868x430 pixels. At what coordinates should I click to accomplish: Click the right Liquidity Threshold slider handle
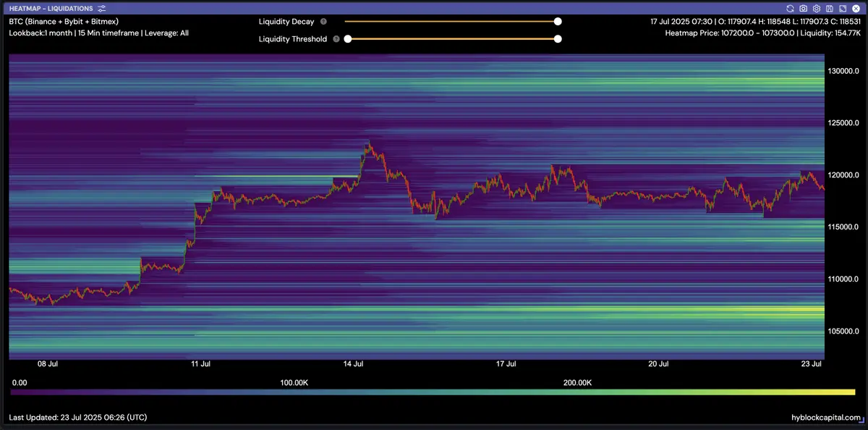click(x=558, y=39)
